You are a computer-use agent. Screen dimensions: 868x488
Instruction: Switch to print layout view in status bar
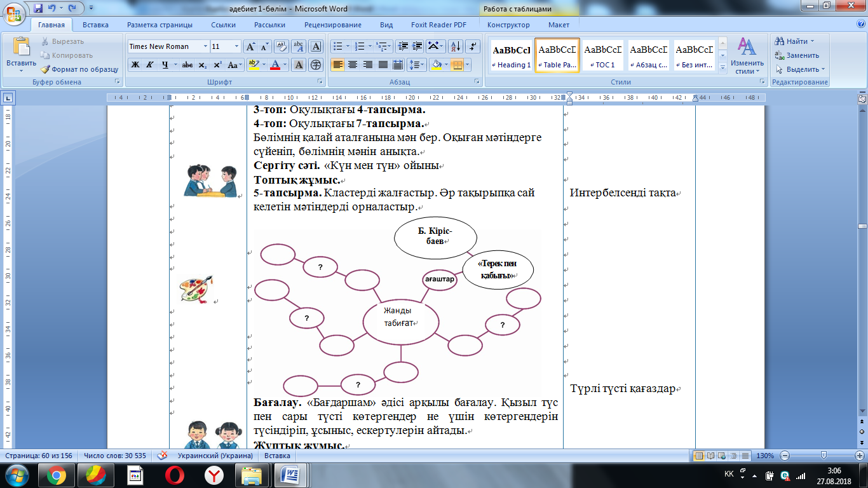pyautogui.click(x=700, y=456)
